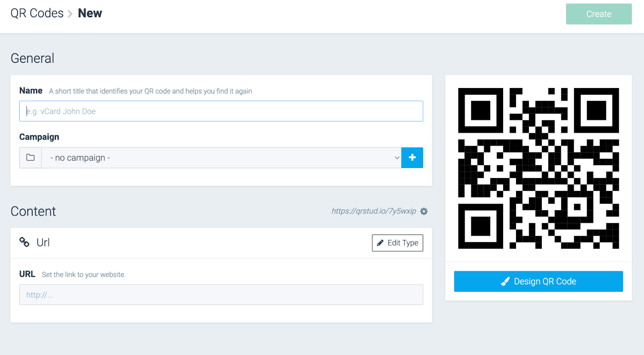Open the "- no campaign -" dropdown
Image resolution: width=644 pixels, height=355 pixels.
click(221, 158)
